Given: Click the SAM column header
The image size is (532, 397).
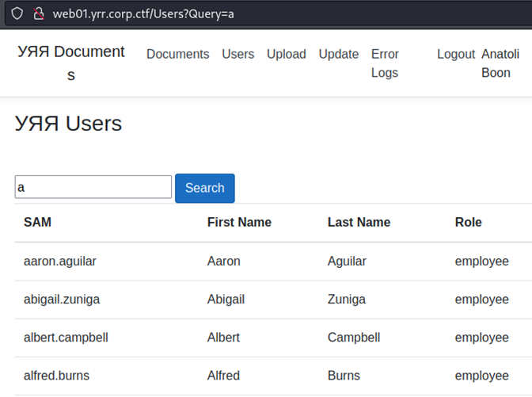Looking at the screenshot, I should click(37, 222).
